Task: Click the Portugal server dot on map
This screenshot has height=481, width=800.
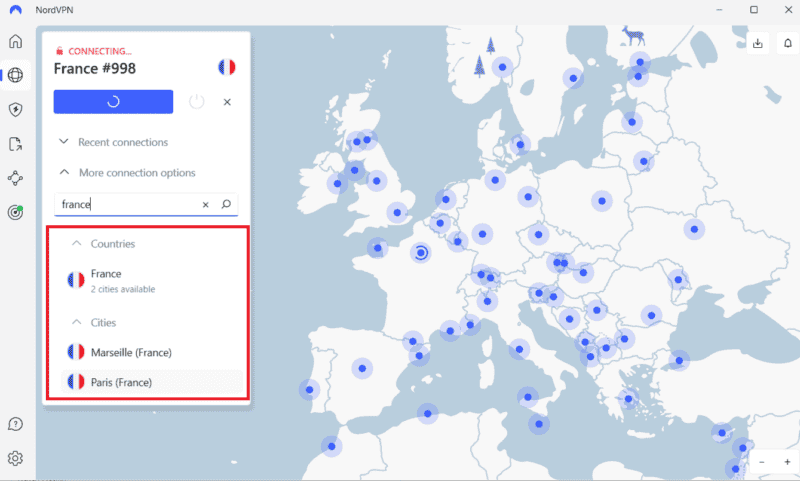Action: tap(309, 390)
